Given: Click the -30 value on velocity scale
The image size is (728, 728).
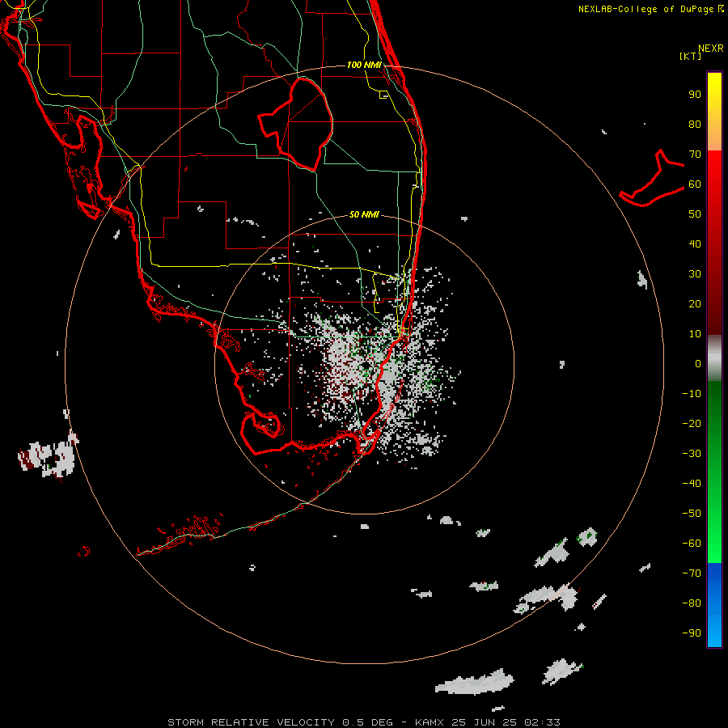Looking at the screenshot, I should click(692, 454).
